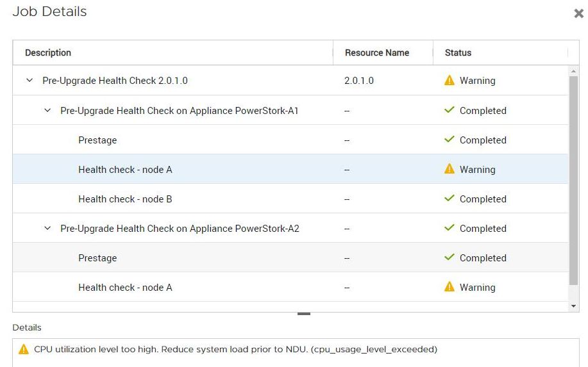Click the completed checkmark for Health check node B
Viewport: 588px width, 367px height.
click(449, 199)
